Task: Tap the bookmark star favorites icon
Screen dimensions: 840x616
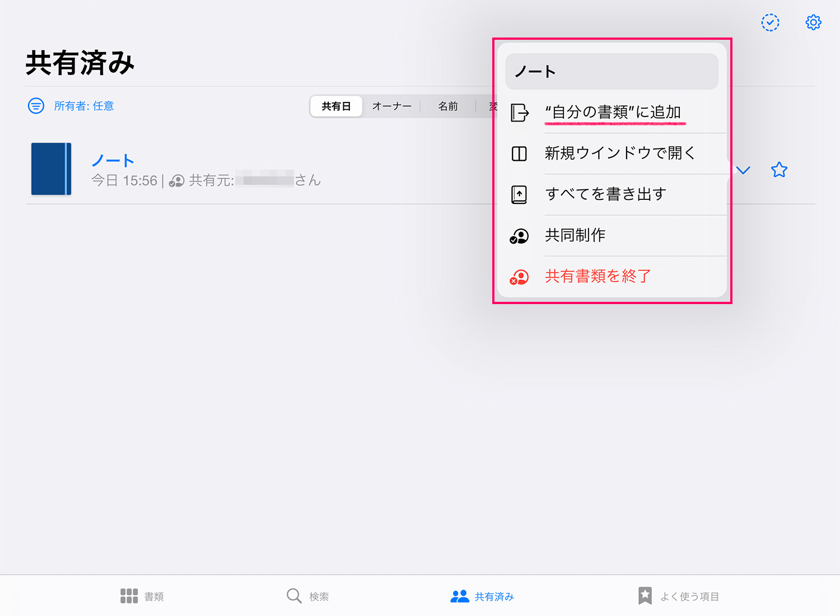Action: (645, 596)
